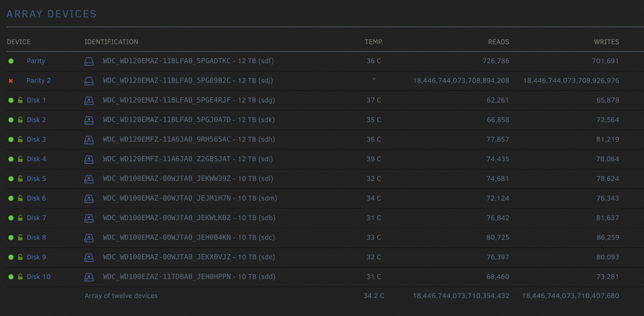
Task: Click the hard drive icon in the Disk 10 row
Action: pos(89,277)
